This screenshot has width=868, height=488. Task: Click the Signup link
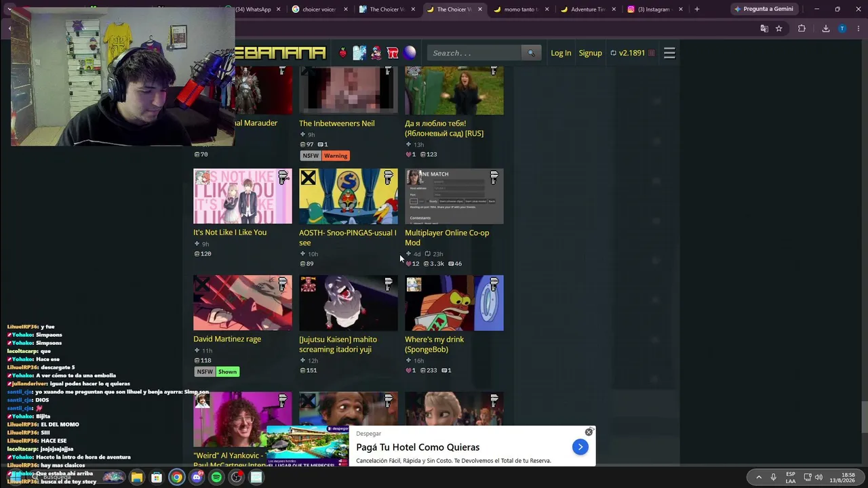[x=590, y=53]
